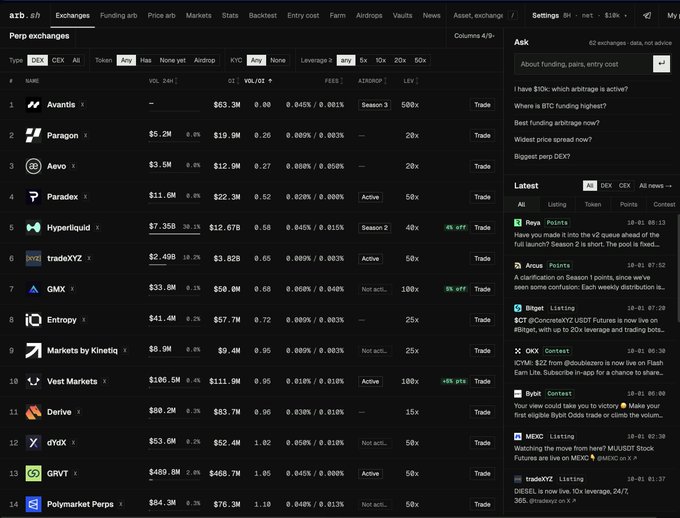This screenshot has width=680, height=518.
Task: Switch to Price arb tab
Action: (x=161, y=16)
